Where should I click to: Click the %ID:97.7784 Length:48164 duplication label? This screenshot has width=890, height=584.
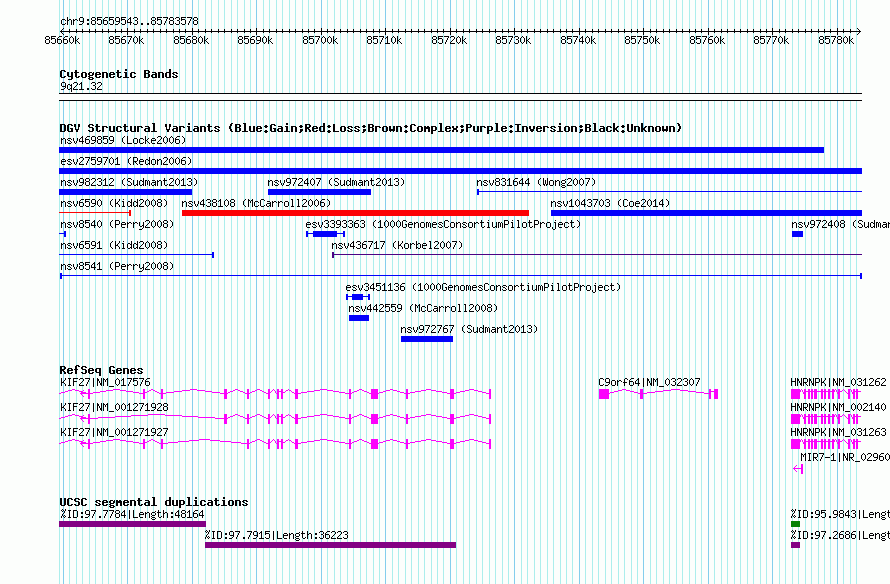[x=132, y=514]
